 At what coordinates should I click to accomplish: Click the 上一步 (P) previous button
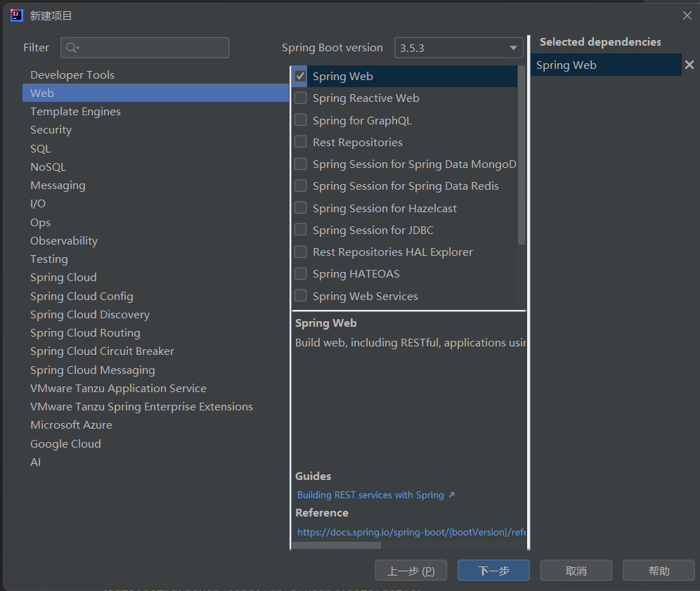410,571
